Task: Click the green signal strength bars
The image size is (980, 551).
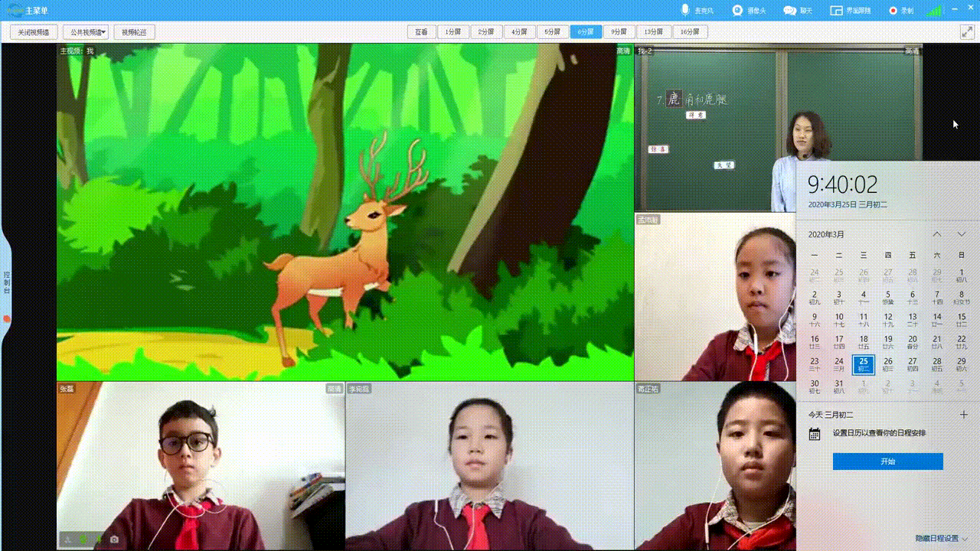Action: (934, 10)
